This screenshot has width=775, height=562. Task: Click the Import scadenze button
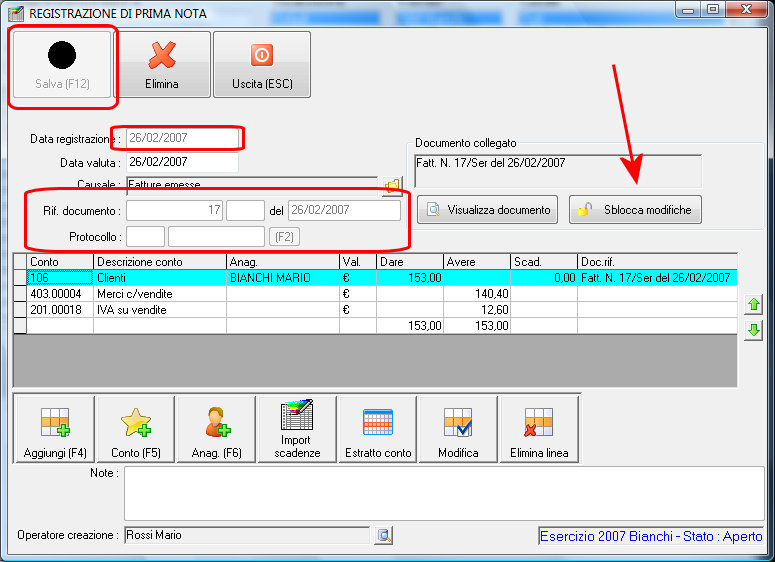[297, 430]
